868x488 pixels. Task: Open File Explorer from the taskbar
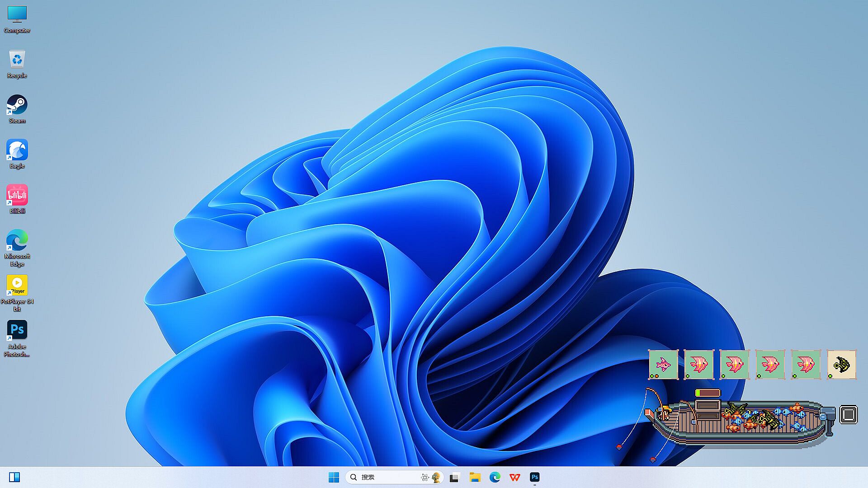475,477
